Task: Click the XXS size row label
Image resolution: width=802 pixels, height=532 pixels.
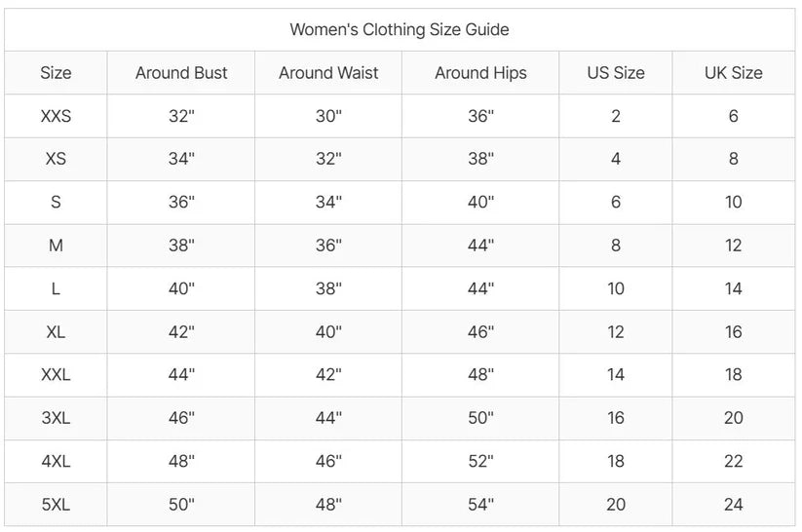Action: [56, 116]
